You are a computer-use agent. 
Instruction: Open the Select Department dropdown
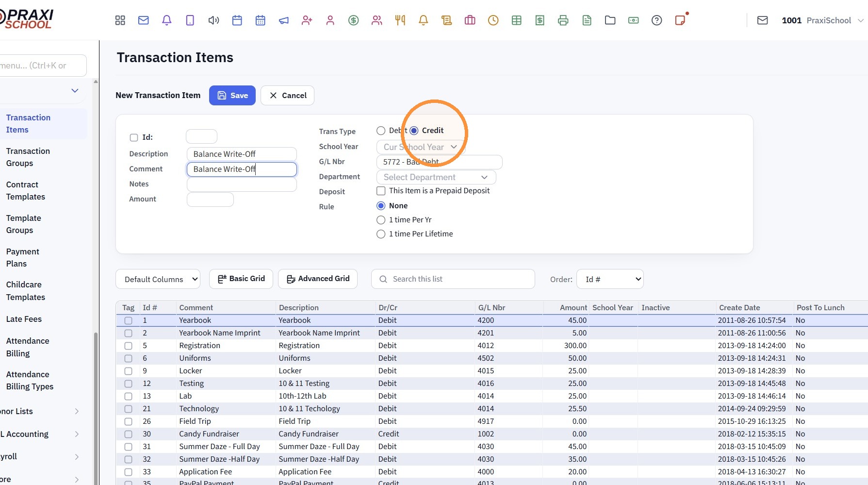click(436, 177)
